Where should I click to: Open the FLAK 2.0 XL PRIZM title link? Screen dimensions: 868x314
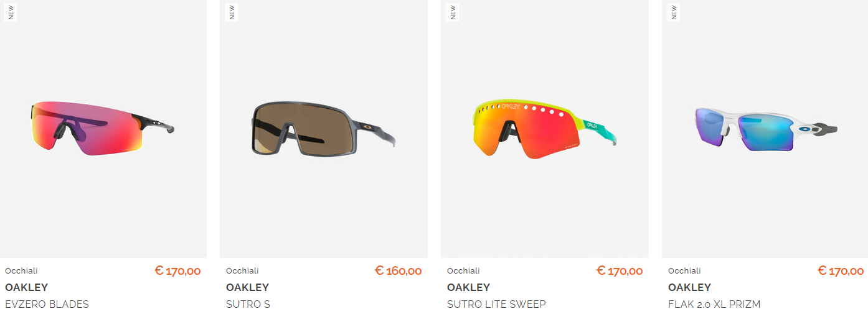coord(714,304)
